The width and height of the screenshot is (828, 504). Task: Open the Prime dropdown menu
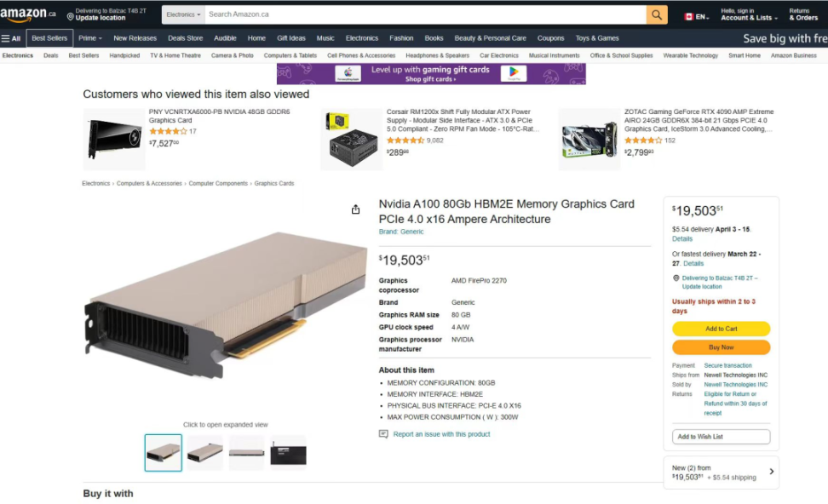pos(90,38)
